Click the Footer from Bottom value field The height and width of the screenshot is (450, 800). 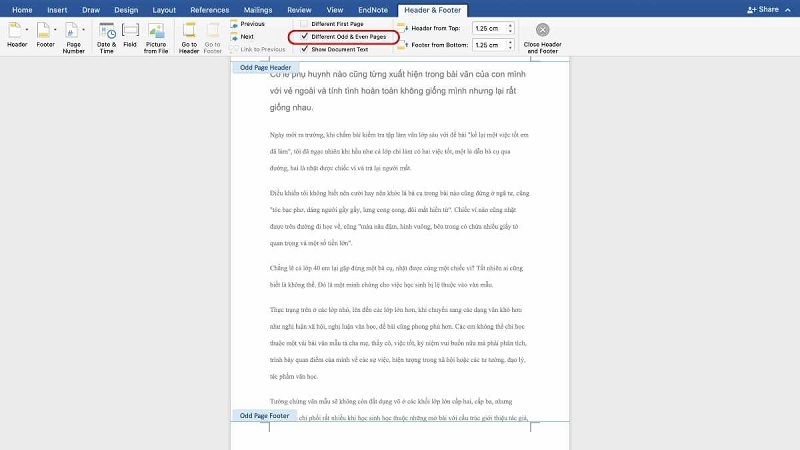tap(489, 45)
